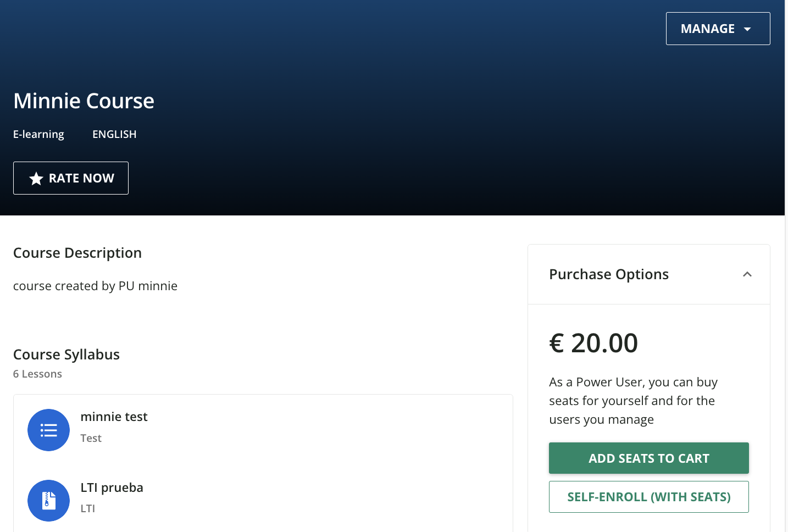788x532 pixels.
Task: Click the E-learning course type label
Action: pos(38,134)
